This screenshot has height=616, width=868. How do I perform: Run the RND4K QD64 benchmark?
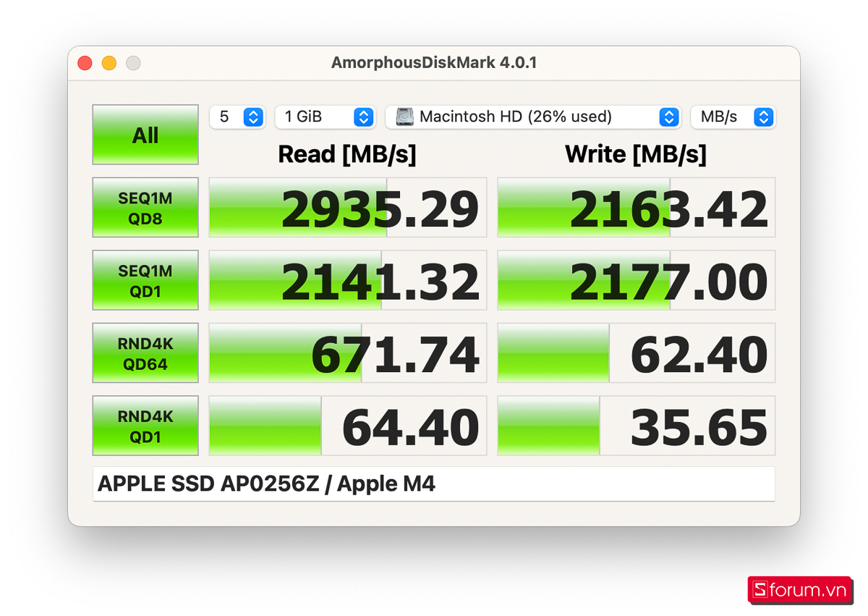pyautogui.click(x=145, y=353)
